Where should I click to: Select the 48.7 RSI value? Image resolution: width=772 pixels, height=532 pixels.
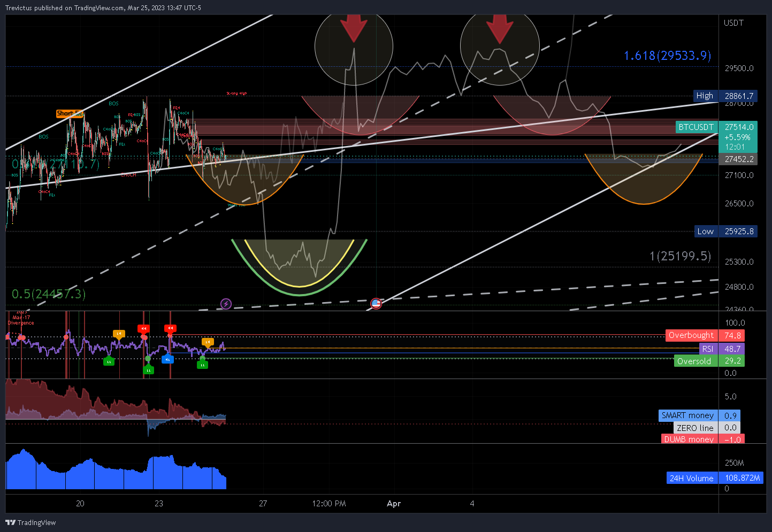point(732,349)
